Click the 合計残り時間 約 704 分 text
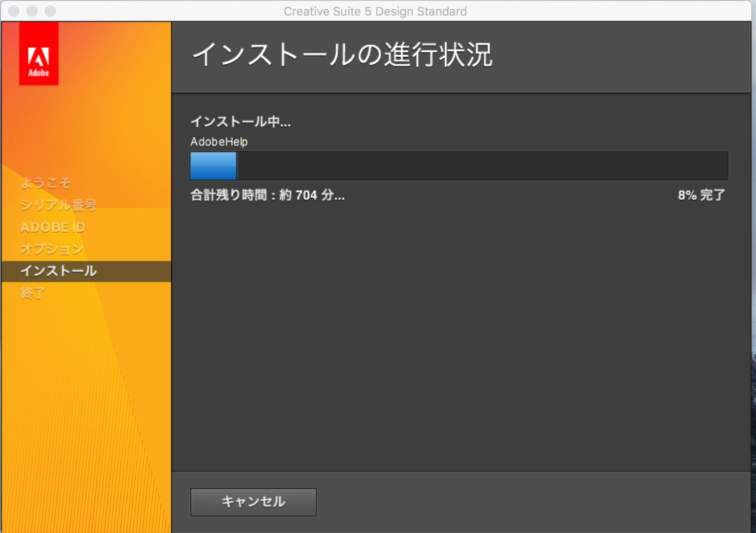The image size is (756, 533). coord(268,195)
